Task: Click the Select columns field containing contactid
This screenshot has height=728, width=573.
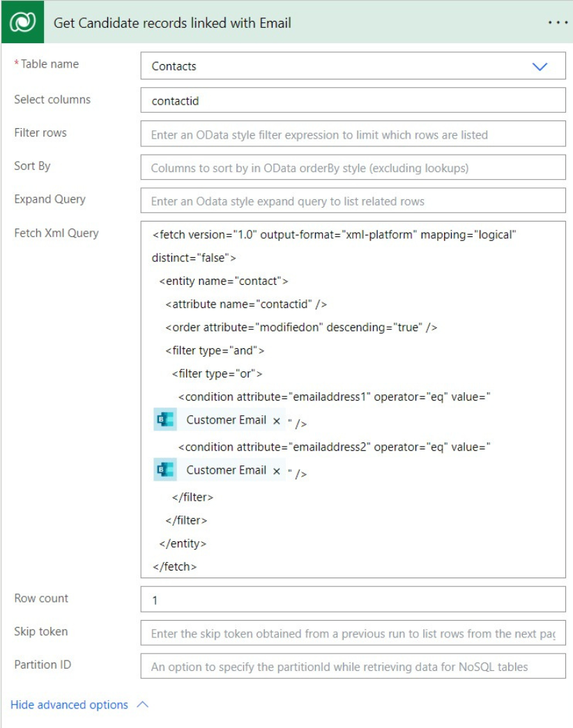Action: coord(353,100)
